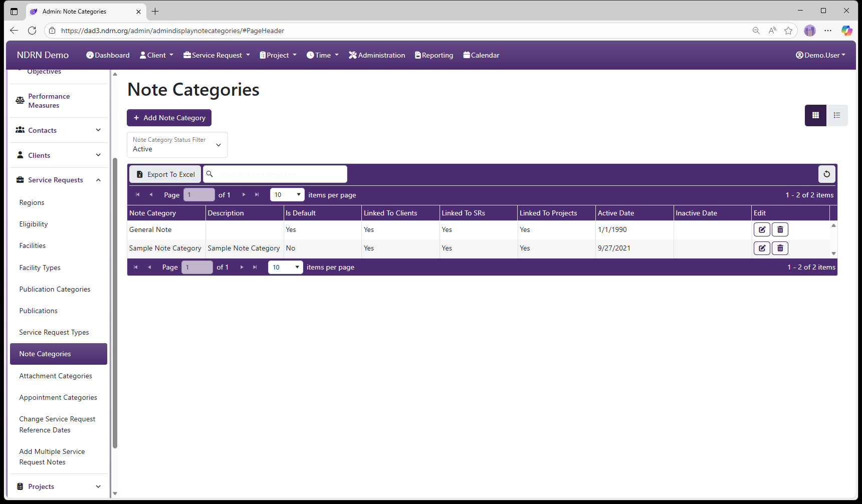Go to previous page in top pager
862x504 pixels.
tap(151, 195)
